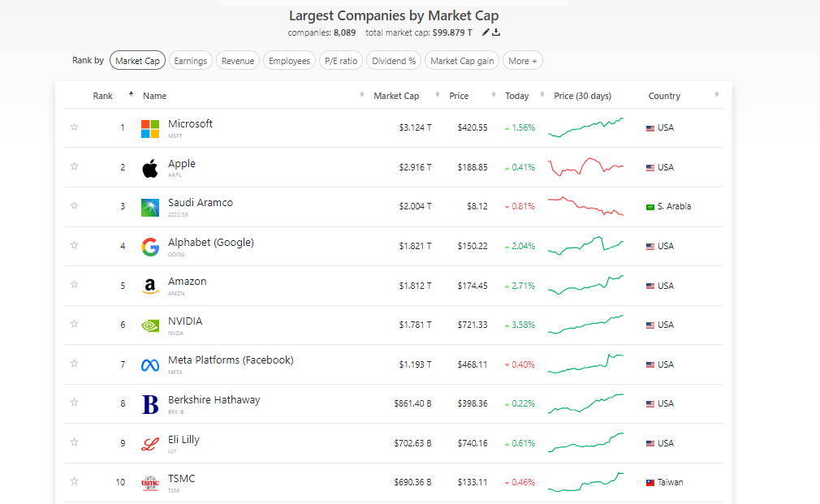Image resolution: width=820 pixels, height=504 pixels.
Task: Expand the More + ranking options
Action: click(522, 61)
